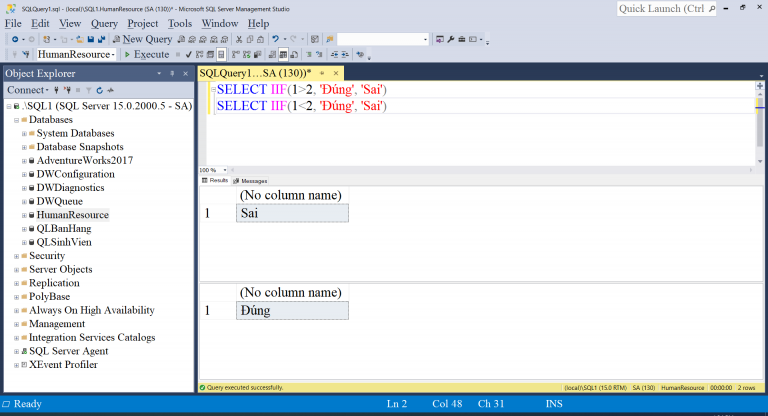Close the SQLQuery1 document tab
The width and height of the screenshot is (768, 416).
pos(335,73)
